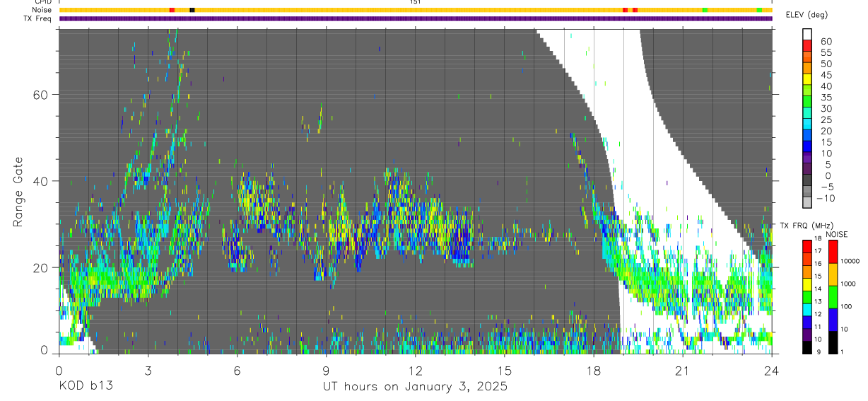The width and height of the screenshot is (868, 401).
Task: Select x-axis tick label "15"
Action: tap(504, 371)
